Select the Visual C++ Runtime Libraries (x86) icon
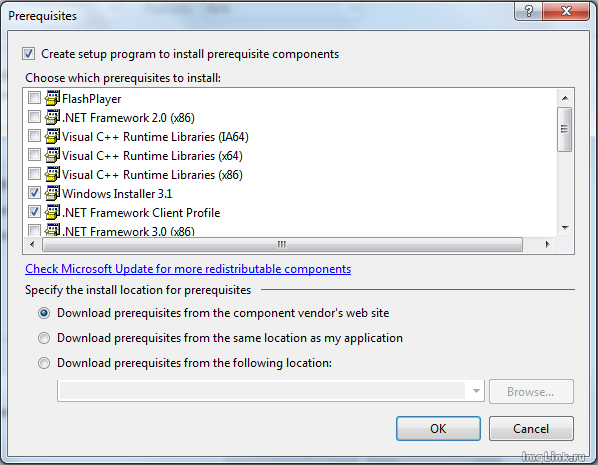 52,174
